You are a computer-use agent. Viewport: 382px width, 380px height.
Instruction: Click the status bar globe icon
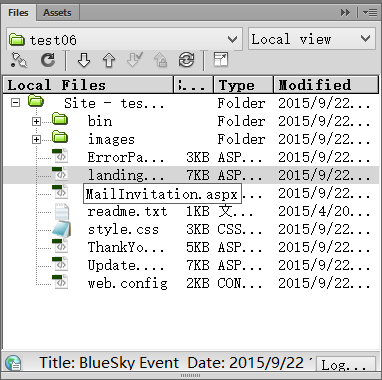[13, 363]
